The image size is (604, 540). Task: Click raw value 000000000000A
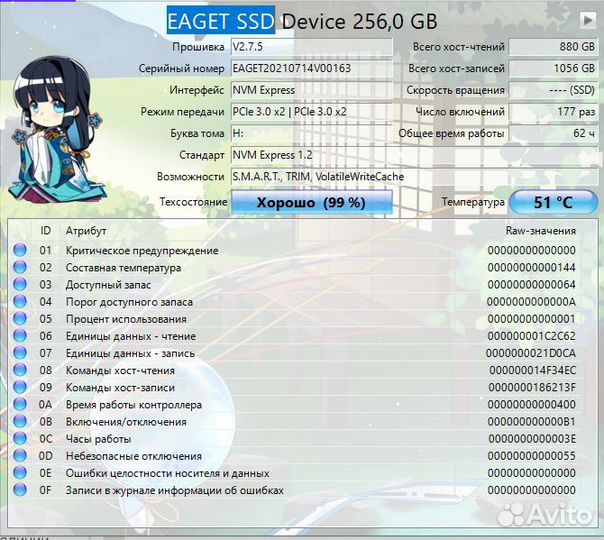pos(531,302)
